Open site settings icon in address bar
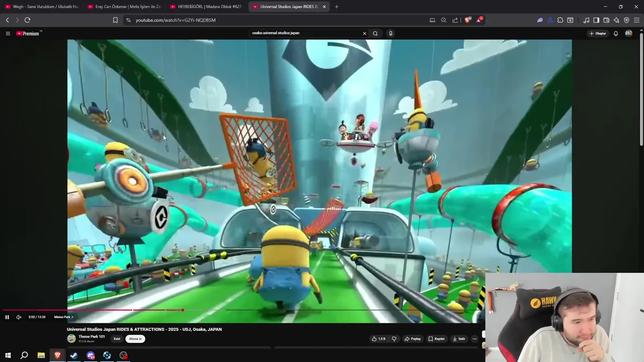The image size is (644, 362). tap(128, 20)
